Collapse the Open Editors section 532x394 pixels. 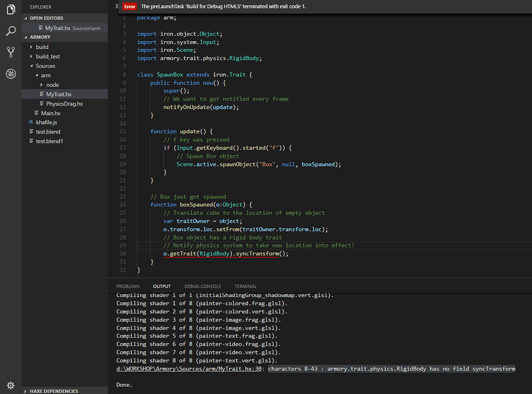tap(46, 18)
